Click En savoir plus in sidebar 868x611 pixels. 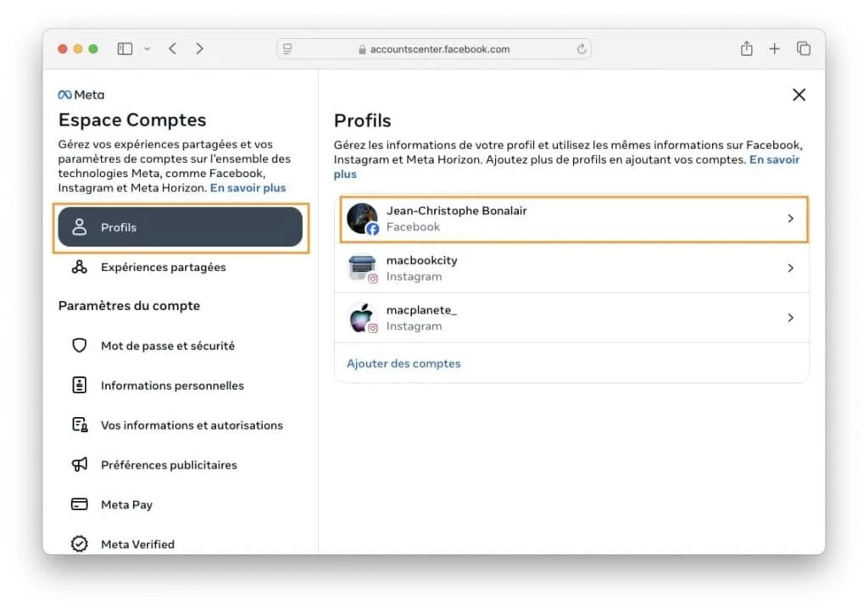[248, 188]
